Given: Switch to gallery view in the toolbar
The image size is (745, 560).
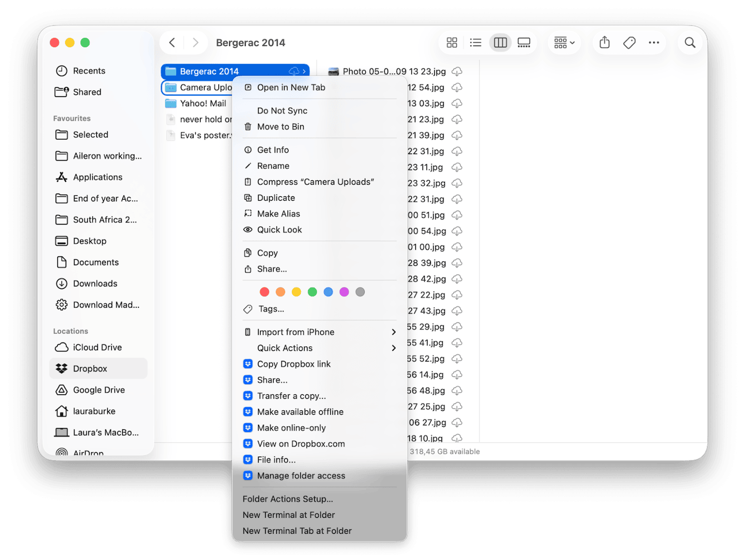Looking at the screenshot, I should (x=524, y=42).
